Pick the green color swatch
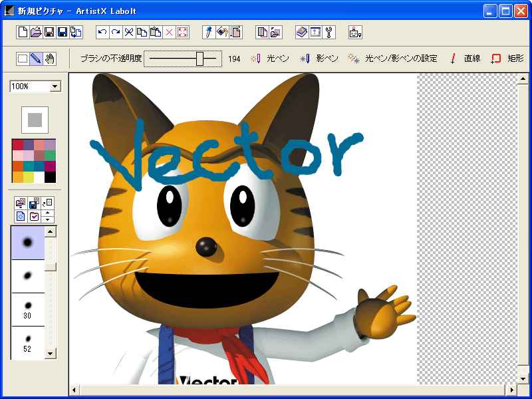532x399 pixels. [51, 156]
